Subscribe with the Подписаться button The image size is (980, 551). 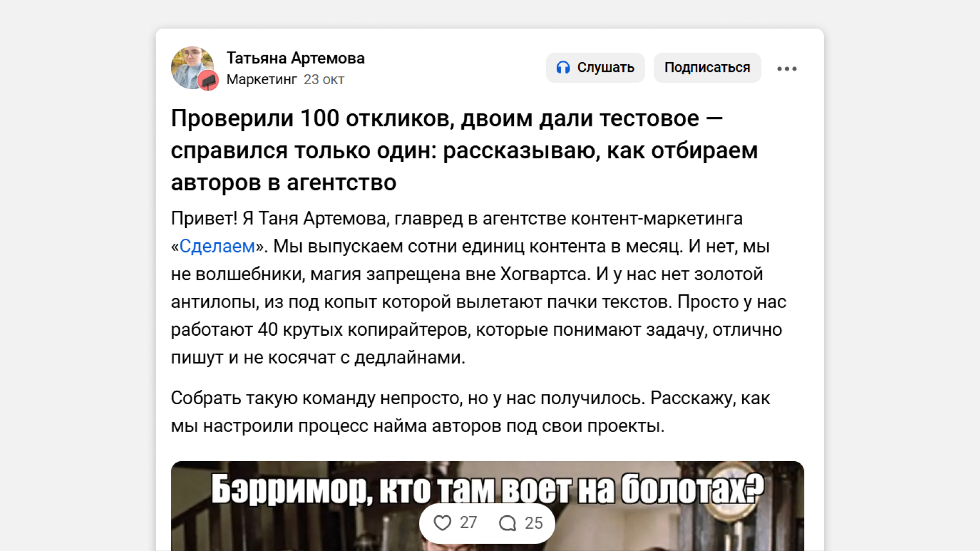point(707,67)
